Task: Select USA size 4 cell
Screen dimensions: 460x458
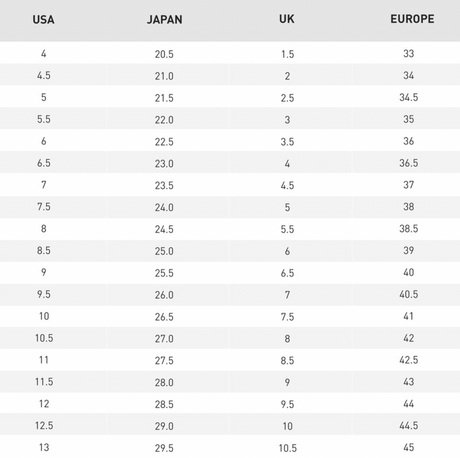Action: pyautogui.click(x=44, y=54)
